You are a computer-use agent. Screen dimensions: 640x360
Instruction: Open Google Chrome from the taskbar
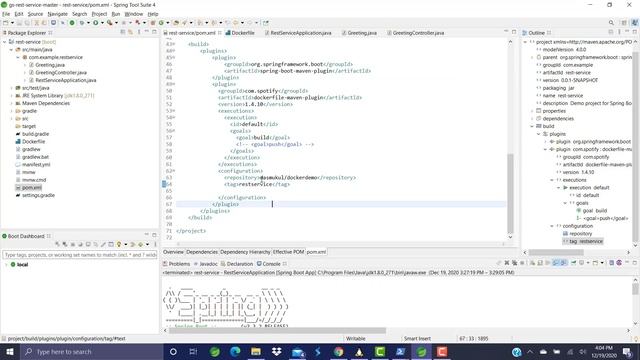[338, 351]
